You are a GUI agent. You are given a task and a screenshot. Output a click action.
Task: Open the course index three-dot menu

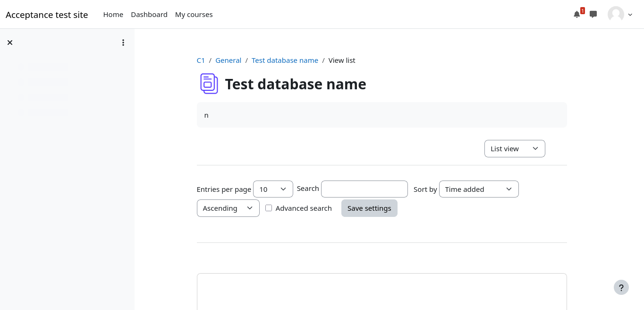(123, 43)
